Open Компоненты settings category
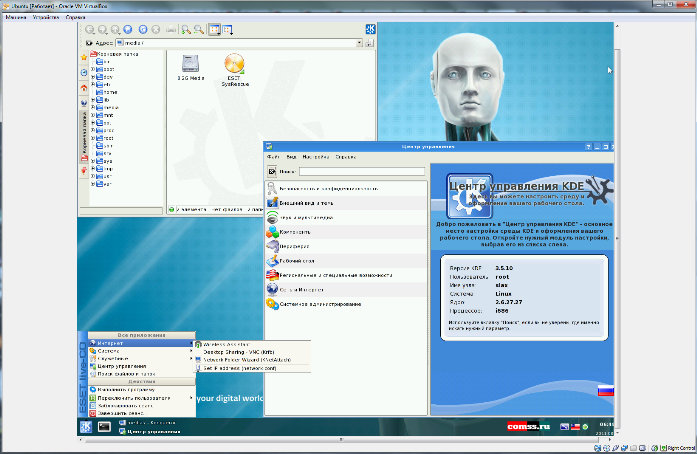697x454 pixels. (x=346, y=232)
